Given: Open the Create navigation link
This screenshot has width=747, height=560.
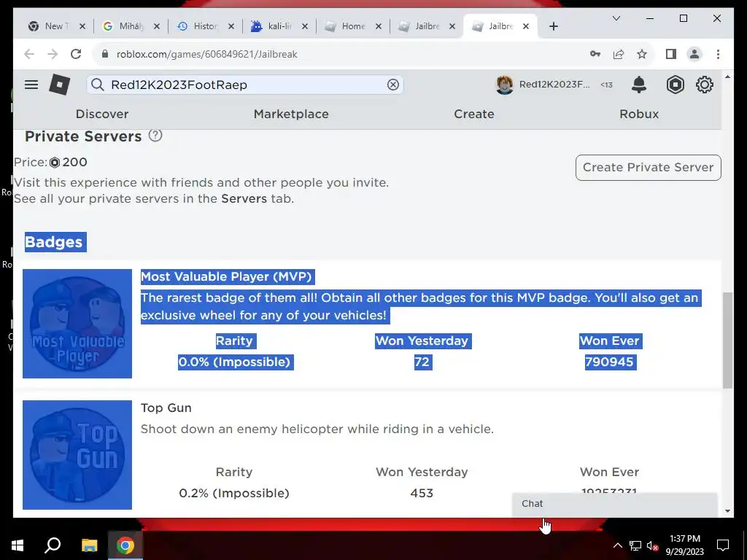Looking at the screenshot, I should tap(474, 114).
